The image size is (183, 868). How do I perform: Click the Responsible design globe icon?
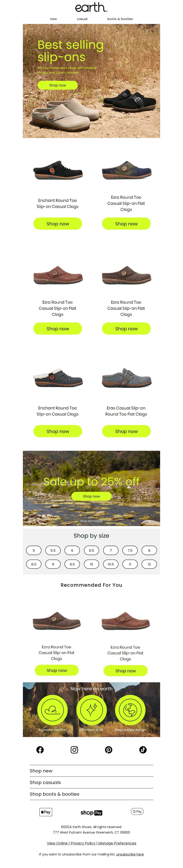coord(130,710)
